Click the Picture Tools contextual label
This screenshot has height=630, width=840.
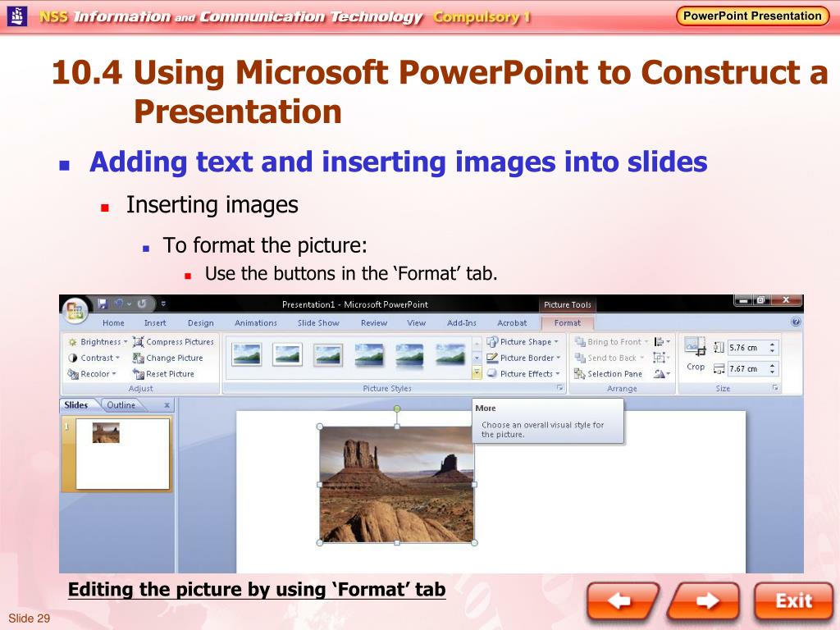(568, 304)
